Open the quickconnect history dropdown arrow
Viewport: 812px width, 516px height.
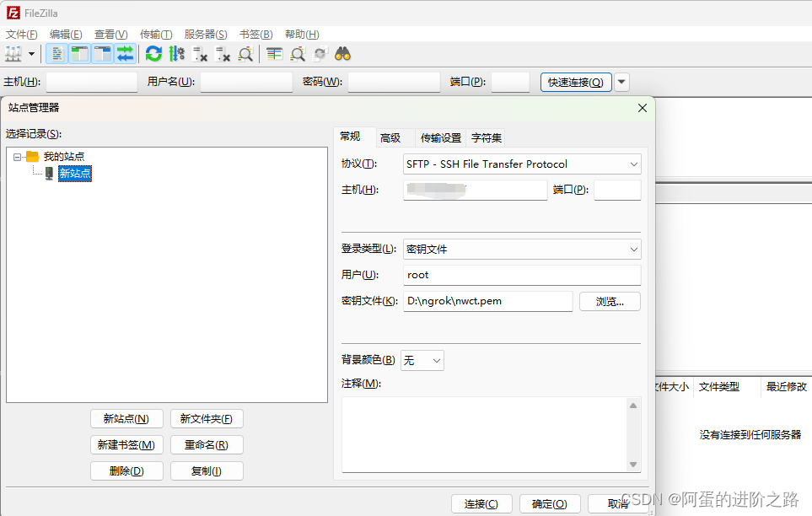(x=622, y=83)
